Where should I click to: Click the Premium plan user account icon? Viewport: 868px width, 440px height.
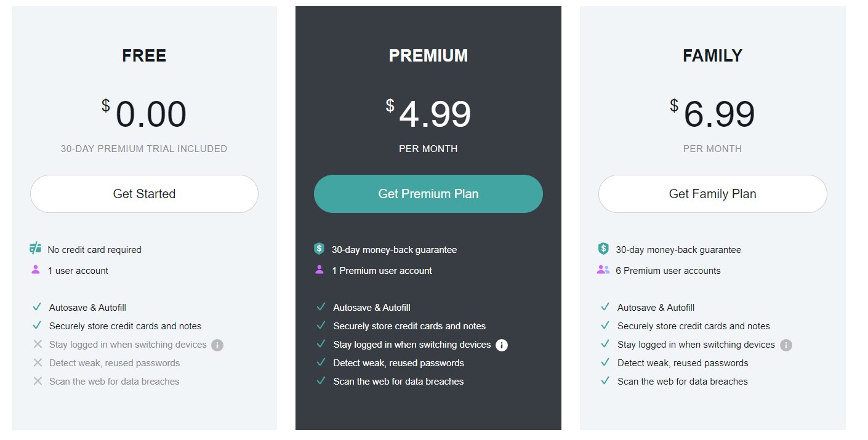click(x=319, y=270)
